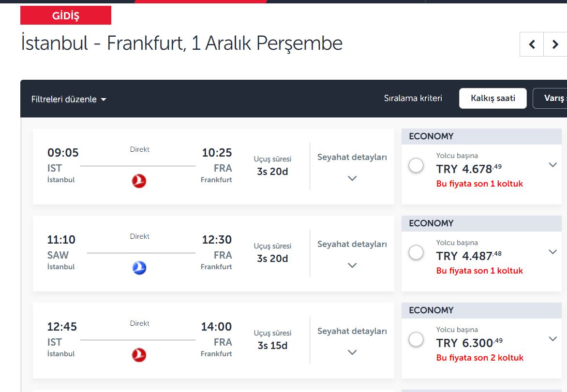The width and height of the screenshot is (567, 392).
Task: Select the TRY 4.487 economy fare radio button
Action: 416,252
